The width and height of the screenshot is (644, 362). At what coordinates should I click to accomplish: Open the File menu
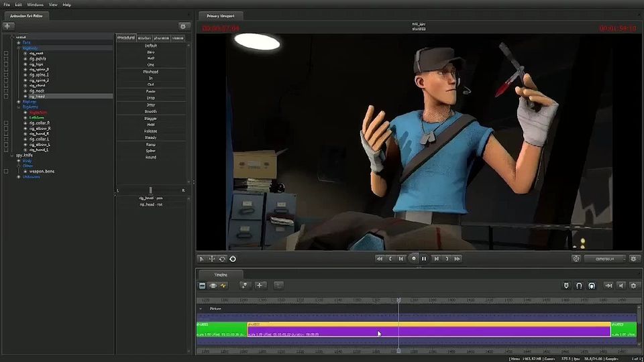[7, 5]
